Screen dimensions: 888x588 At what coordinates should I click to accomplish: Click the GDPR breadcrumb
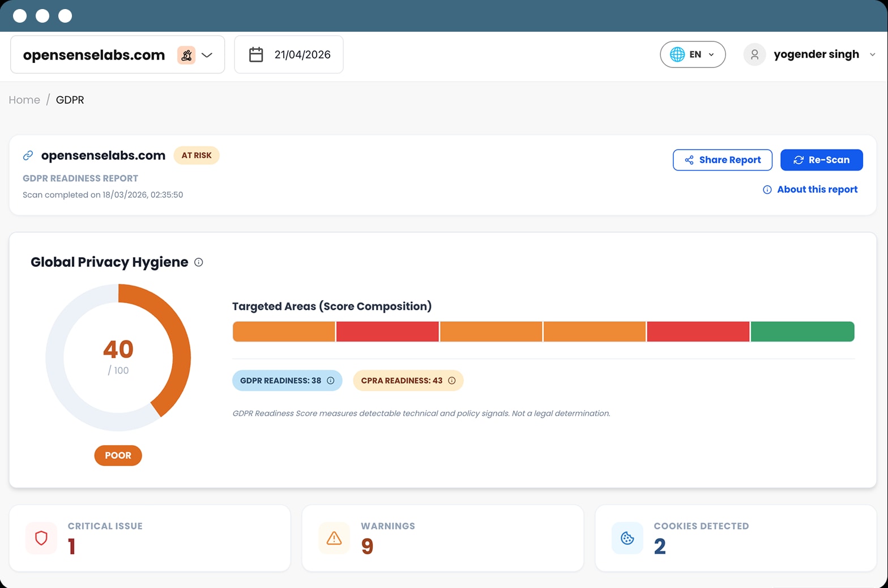point(70,100)
